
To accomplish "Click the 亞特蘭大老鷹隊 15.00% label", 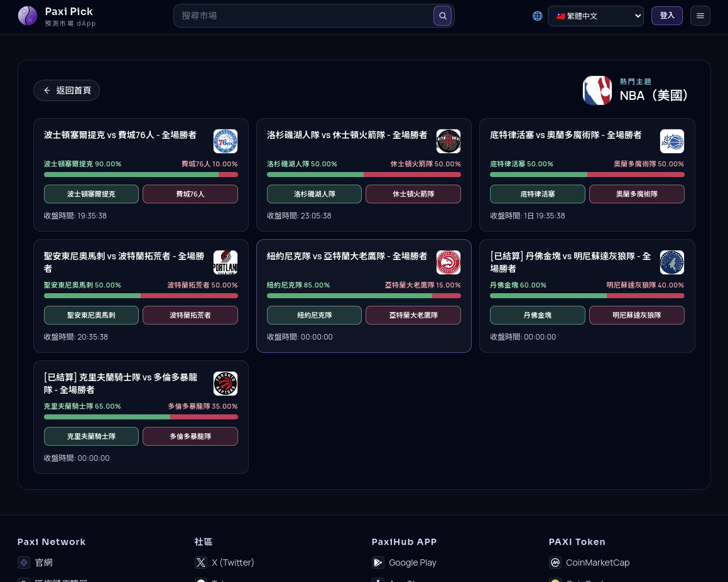I will pos(423,285).
